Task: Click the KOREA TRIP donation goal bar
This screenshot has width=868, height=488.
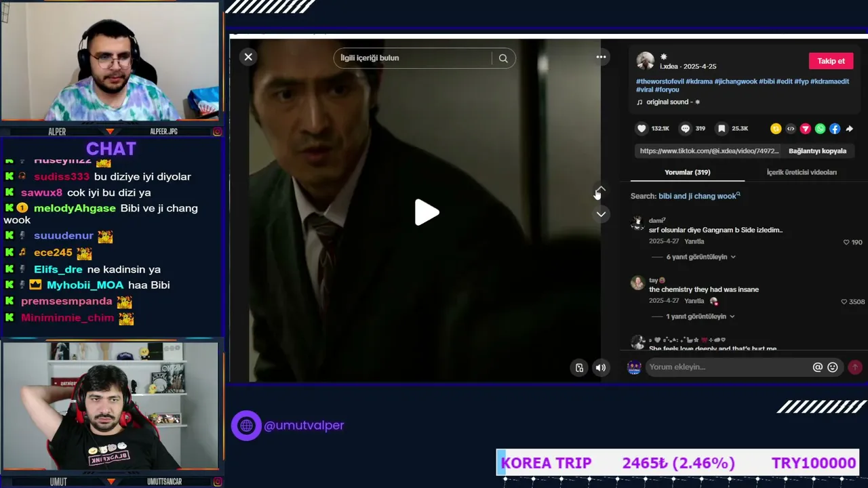Action: click(x=678, y=463)
